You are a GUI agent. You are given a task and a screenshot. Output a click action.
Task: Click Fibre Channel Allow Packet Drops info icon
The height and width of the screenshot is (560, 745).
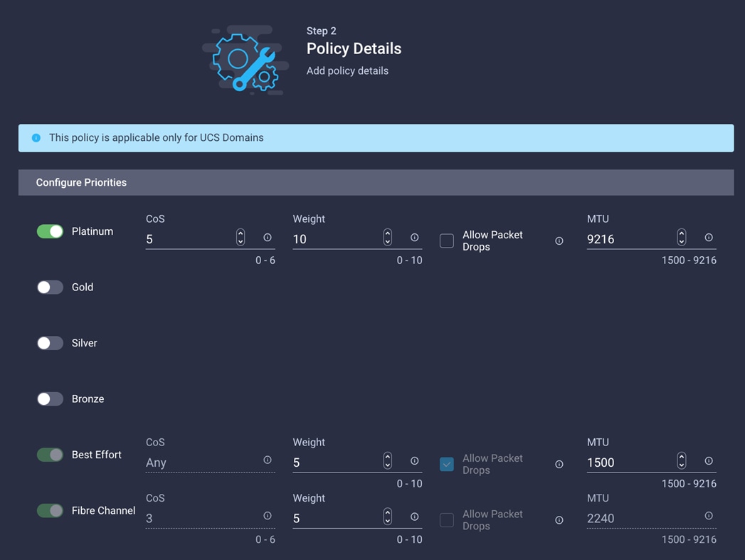[x=559, y=520]
